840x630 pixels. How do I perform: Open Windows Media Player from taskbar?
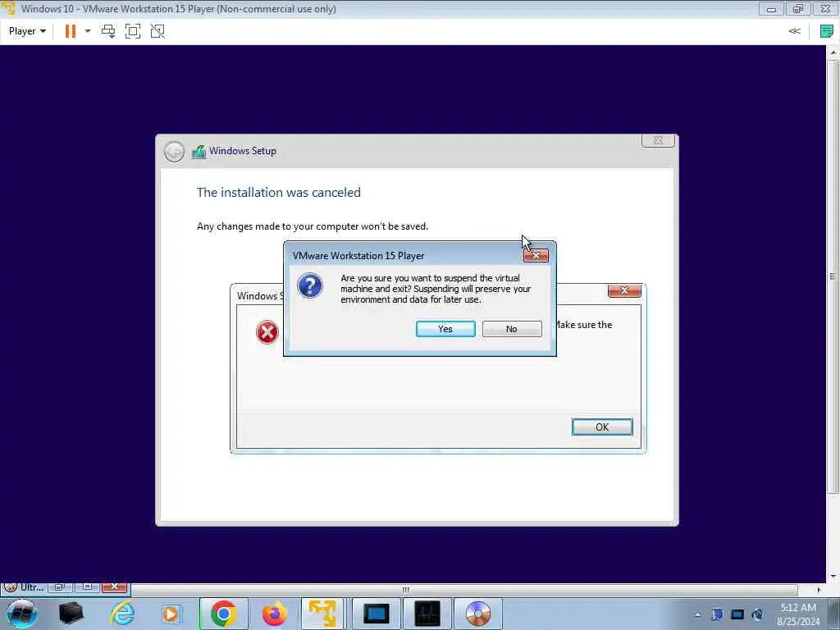point(171,614)
